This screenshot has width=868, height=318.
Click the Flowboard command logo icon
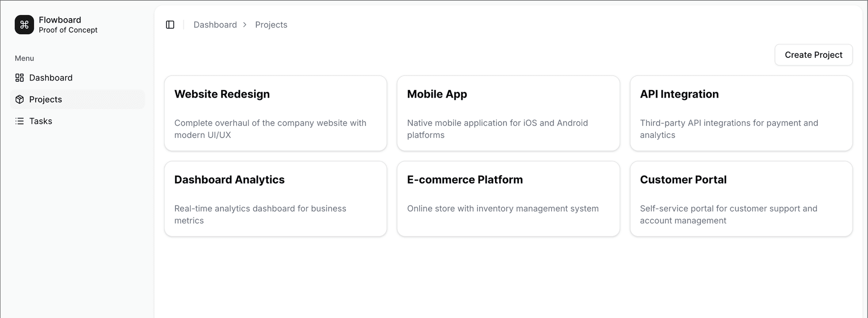(24, 24)
